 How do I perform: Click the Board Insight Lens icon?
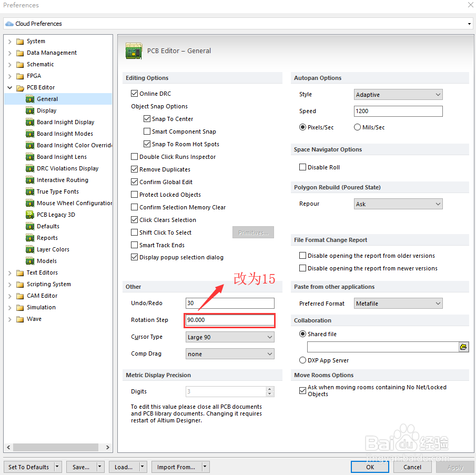[30, 157]
